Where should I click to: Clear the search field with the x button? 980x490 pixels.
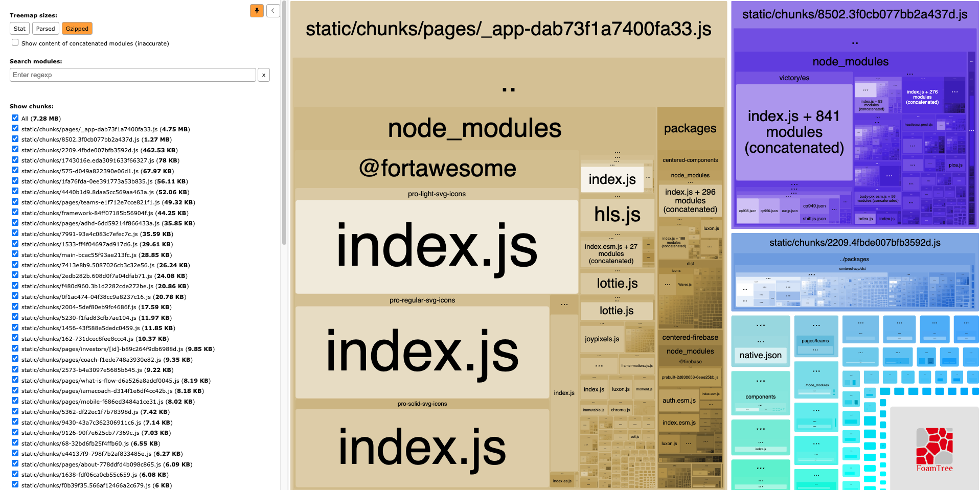coord(264,75)
